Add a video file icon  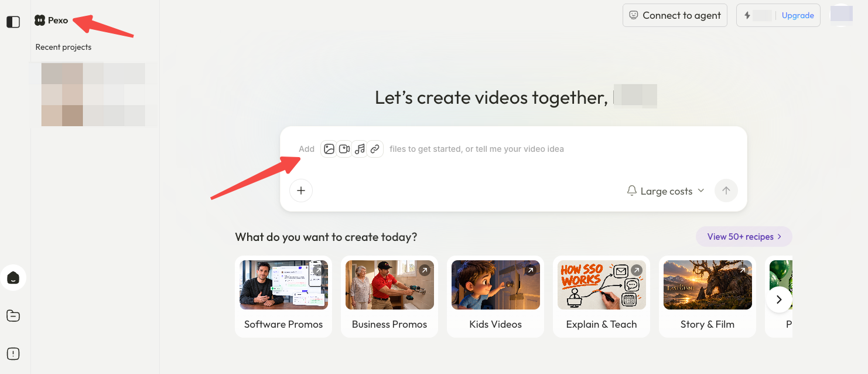(x=344, y=149)
